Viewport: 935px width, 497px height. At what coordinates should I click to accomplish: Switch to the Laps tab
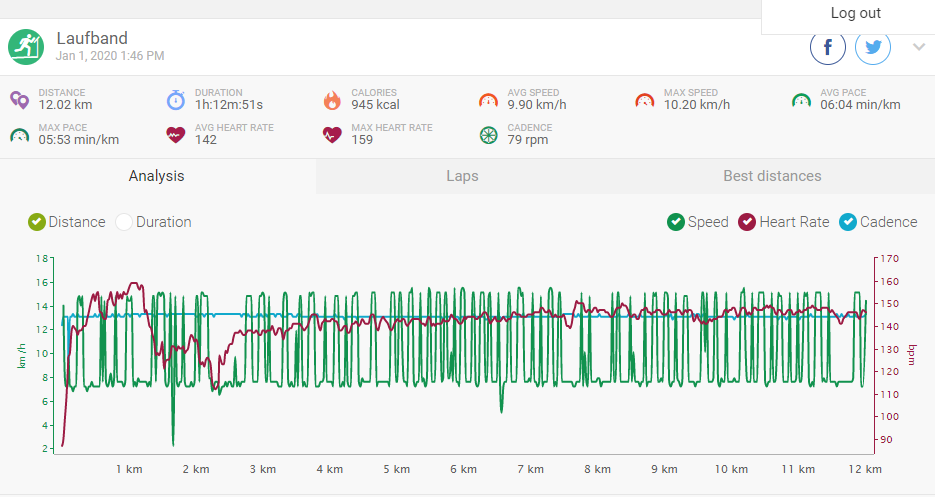click(462, 176)
